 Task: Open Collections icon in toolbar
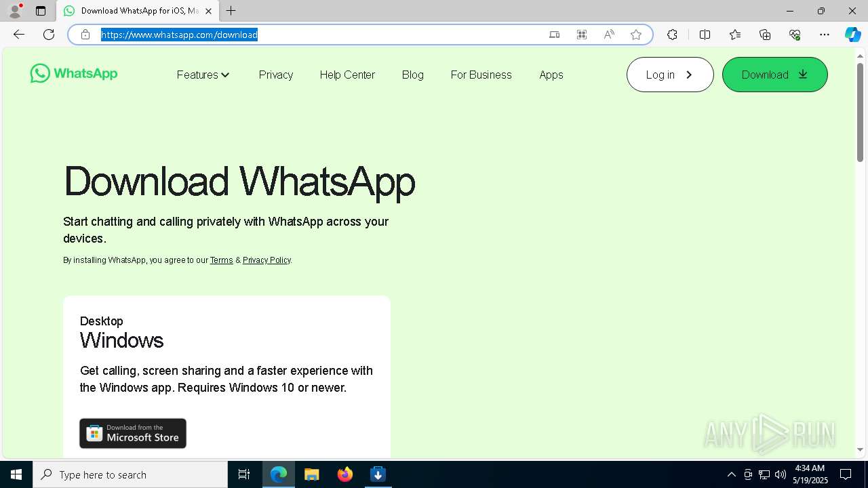point(765,35)
